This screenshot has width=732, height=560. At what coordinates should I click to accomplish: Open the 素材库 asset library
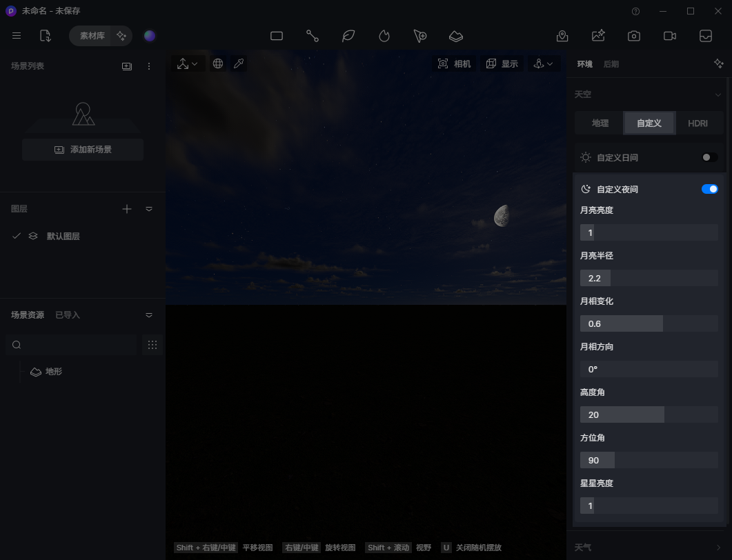[x=92, y=36]
